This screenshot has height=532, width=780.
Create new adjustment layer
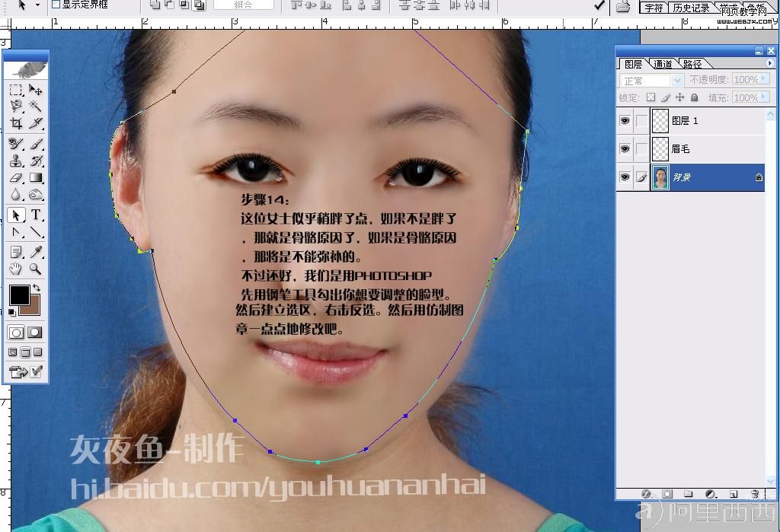[711, 494]
